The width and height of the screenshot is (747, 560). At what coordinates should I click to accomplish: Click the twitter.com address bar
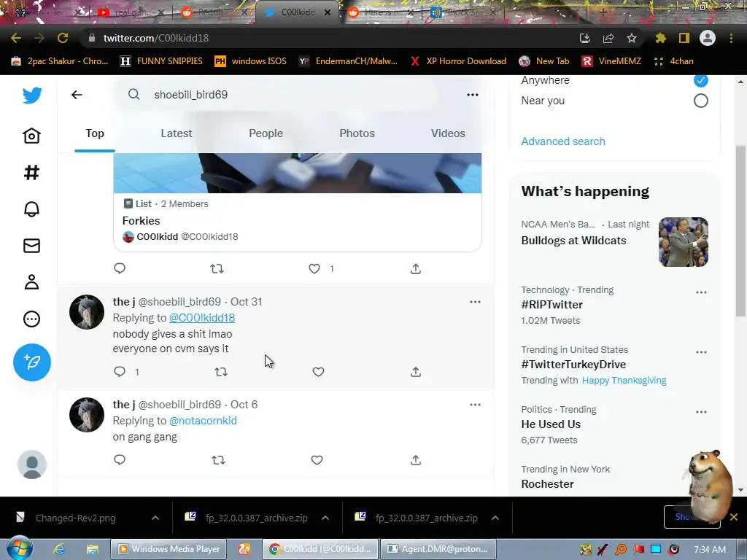tap(329, 38)
